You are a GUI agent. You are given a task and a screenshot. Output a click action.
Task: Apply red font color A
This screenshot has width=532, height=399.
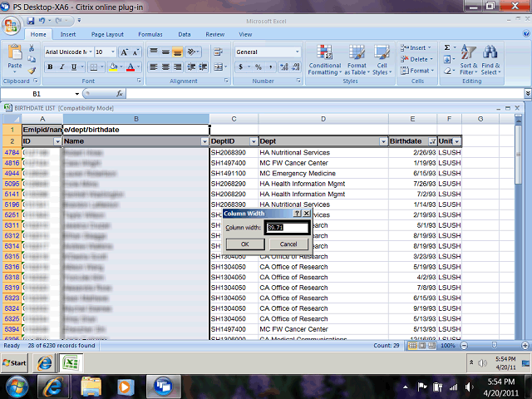pyautogui.click(x=131, y=66)
